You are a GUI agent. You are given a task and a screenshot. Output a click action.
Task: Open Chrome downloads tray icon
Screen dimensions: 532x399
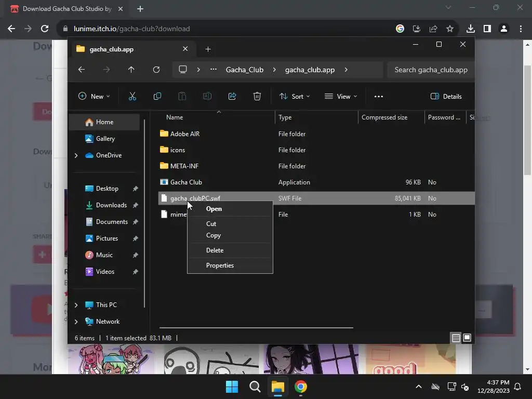[470, 29]
